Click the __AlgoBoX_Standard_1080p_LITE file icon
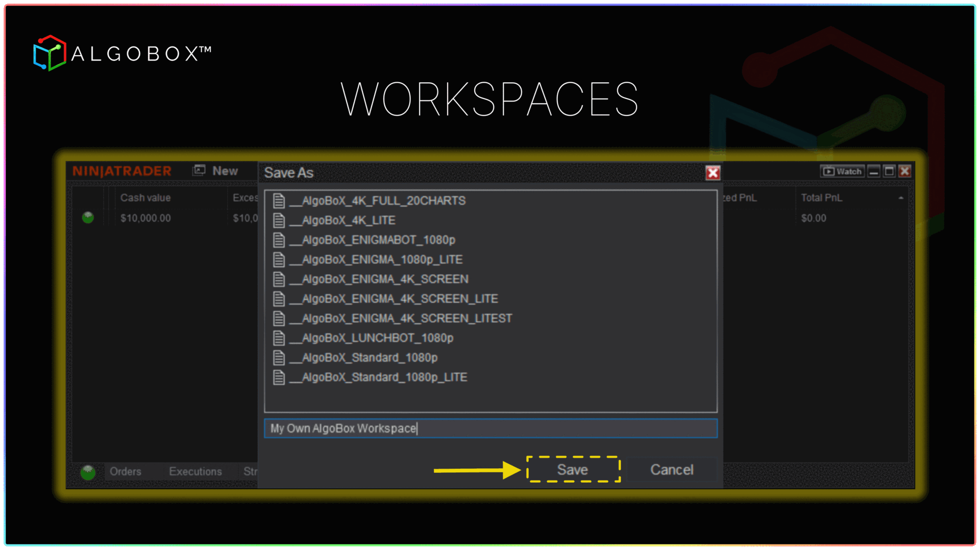The height and width of the screenshot is (550, 980). click(279, 377)
